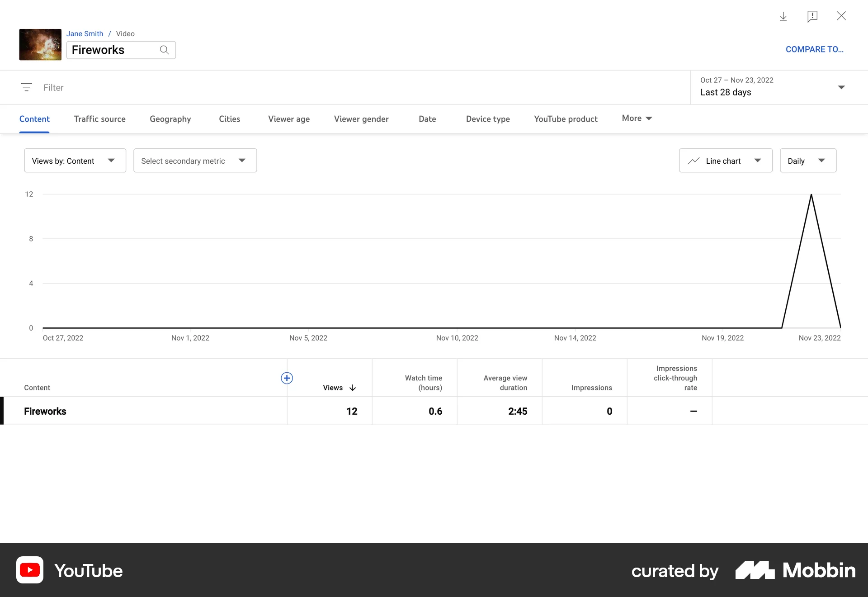
Task: Click the COMPARE TO link
Action: click(x=815, y=49)
